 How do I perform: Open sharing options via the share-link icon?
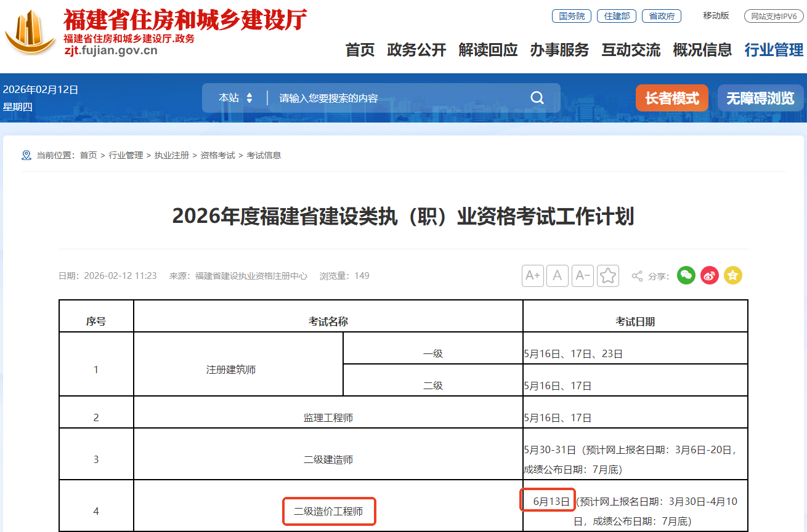638,275
